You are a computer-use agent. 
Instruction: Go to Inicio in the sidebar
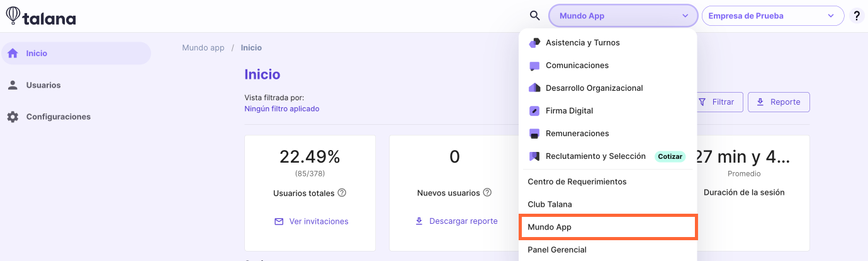(76, 54)
